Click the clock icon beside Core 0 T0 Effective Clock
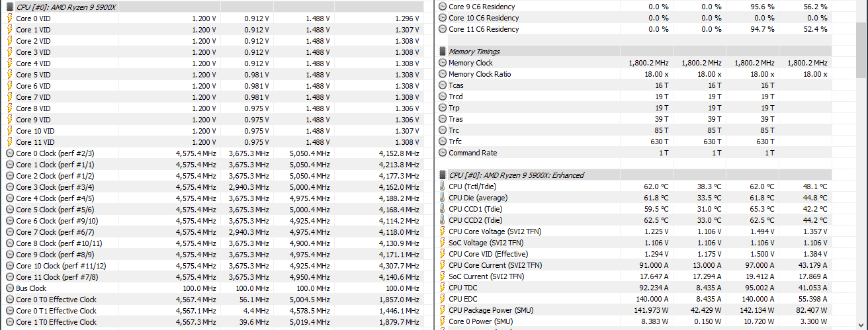The image size is (868, 330). 10,300
